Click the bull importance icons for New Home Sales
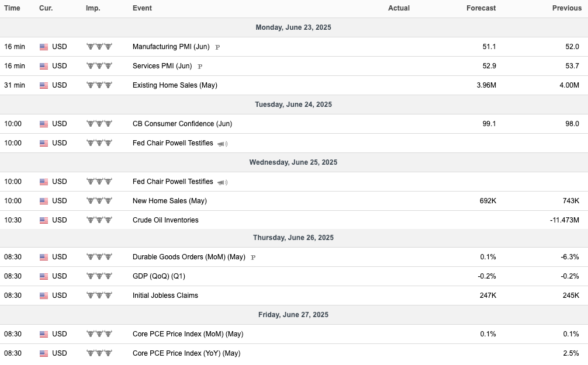Image resolution: width=588 pixels, height=365 pixels. [x=99, y=201]
